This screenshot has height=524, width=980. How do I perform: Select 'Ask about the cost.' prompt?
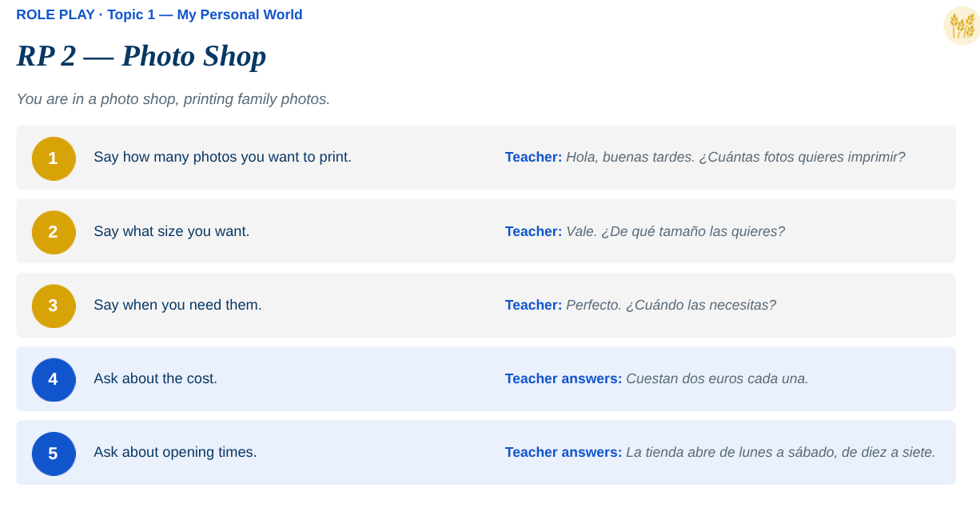[x=155, y=378]
